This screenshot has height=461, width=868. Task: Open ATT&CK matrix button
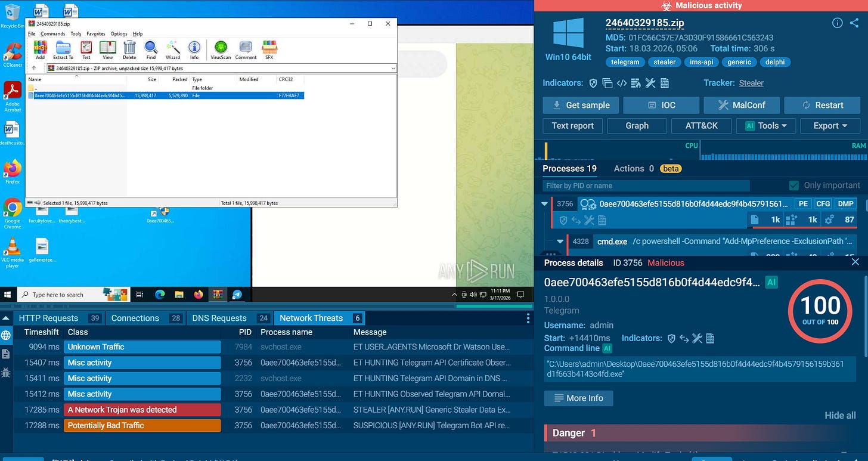702,126
